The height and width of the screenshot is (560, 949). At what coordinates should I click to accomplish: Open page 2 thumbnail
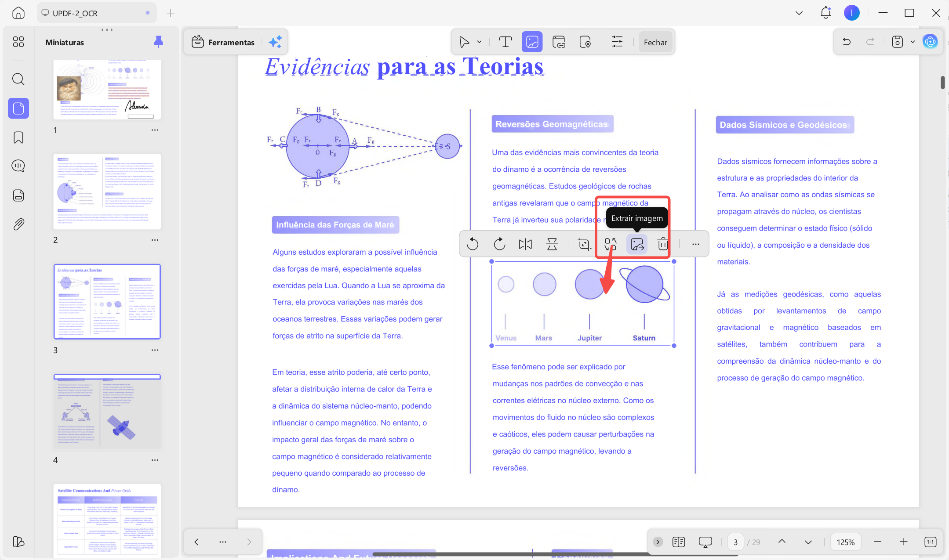107,191
